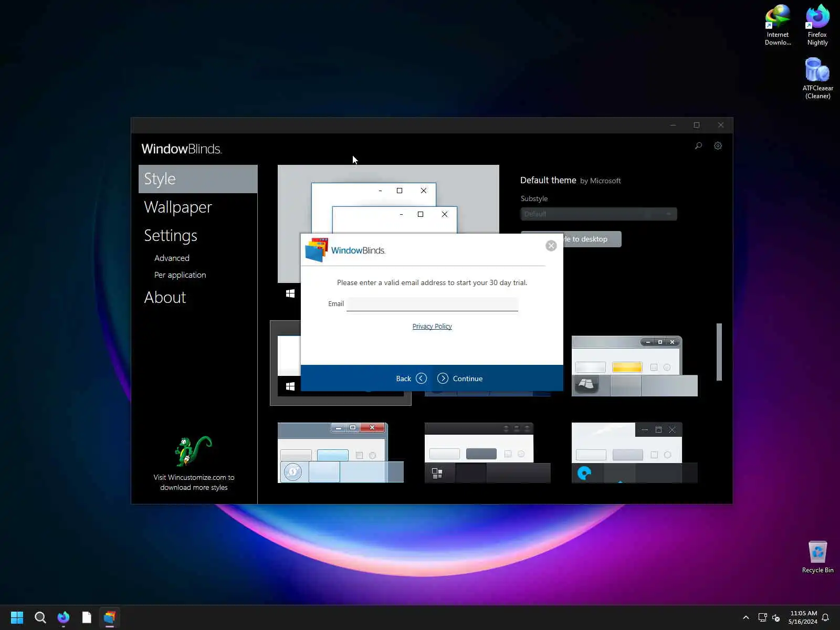This screenshot has height=630, width=840.
Task: Open the Recycle Bin desktop icon
Action: (x=817, y=557)
